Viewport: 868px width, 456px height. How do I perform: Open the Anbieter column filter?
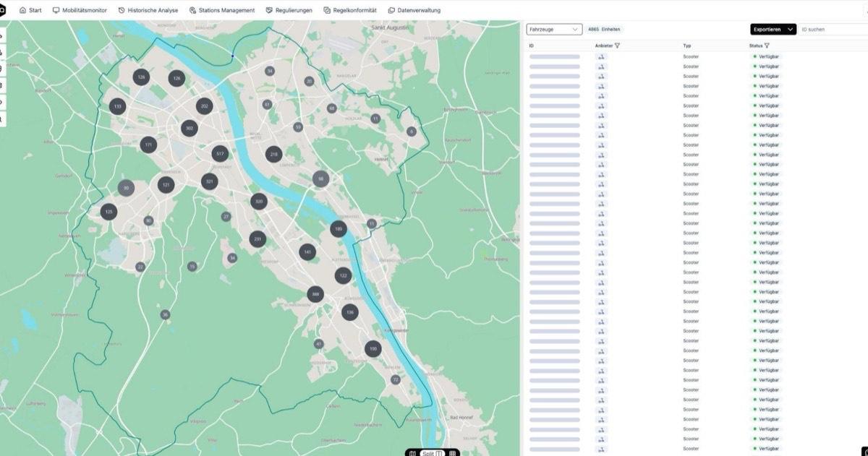[x=617, y=46]
